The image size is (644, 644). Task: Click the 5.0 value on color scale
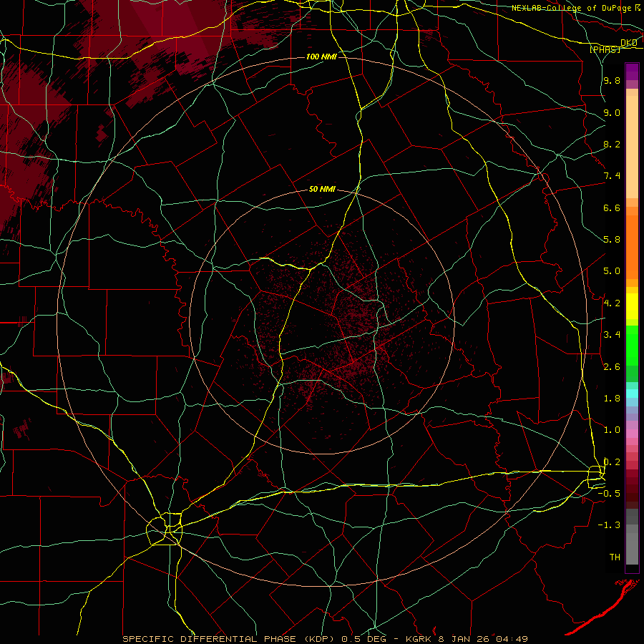(612, 271)
